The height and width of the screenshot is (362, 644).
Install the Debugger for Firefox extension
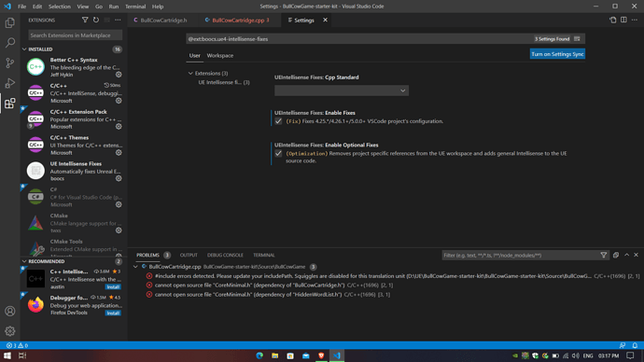(x=113, y=313)
